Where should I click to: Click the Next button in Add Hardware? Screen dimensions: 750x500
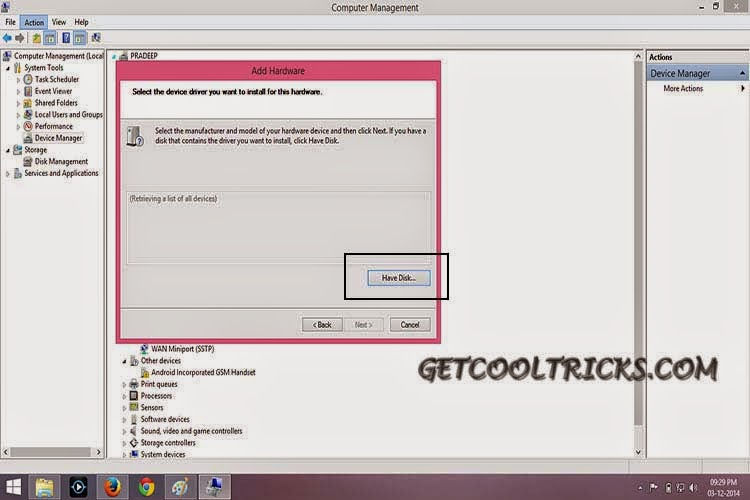[363, 325]
